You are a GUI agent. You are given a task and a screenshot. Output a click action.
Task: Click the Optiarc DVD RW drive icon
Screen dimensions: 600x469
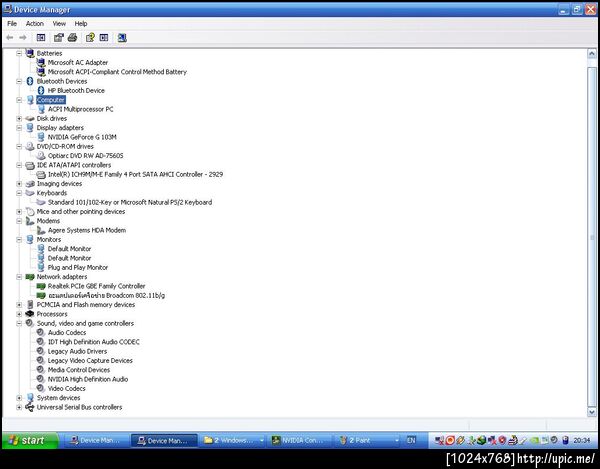click(41, 156)
